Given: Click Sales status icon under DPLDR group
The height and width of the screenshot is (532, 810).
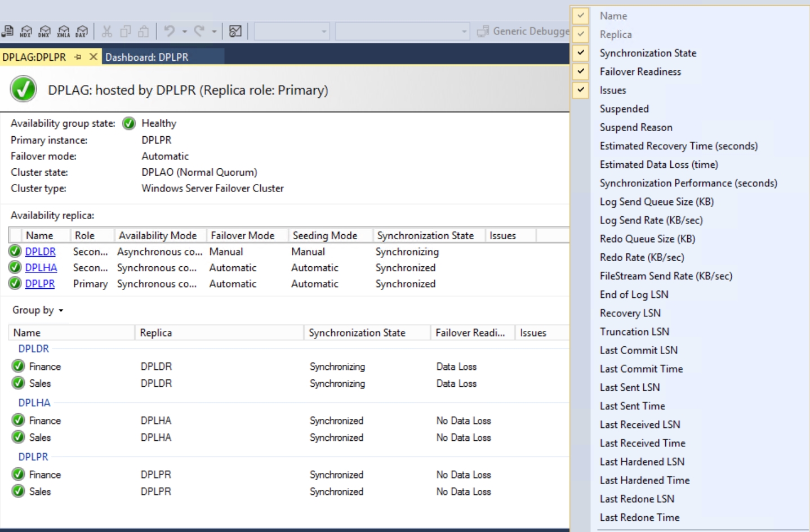Looking at the screenshot, I should point(19,383).
